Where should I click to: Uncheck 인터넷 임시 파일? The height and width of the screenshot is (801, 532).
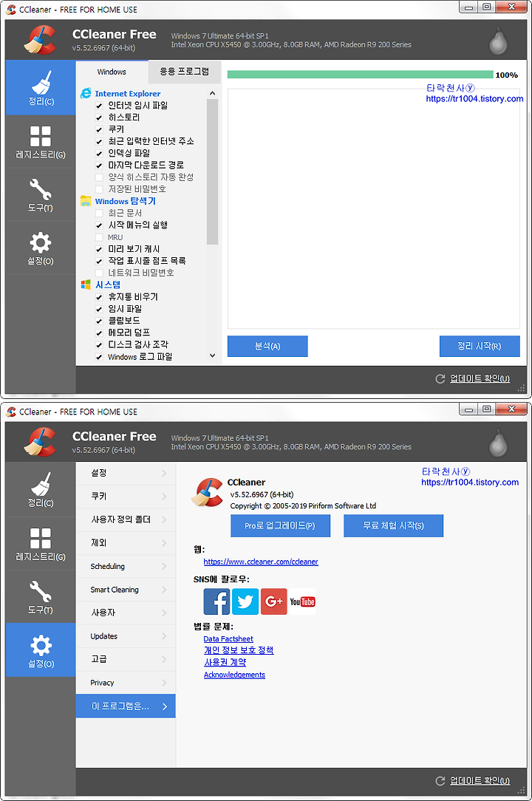coord(99,106)
